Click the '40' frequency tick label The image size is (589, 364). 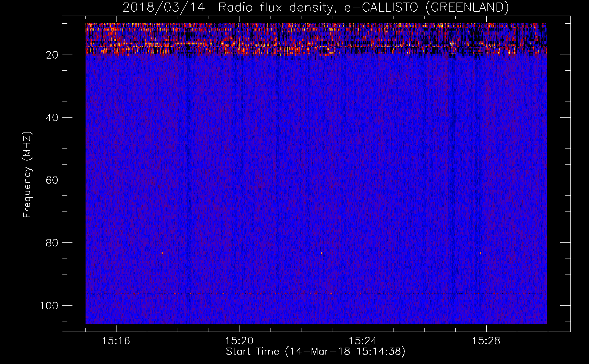click(52, 118)
